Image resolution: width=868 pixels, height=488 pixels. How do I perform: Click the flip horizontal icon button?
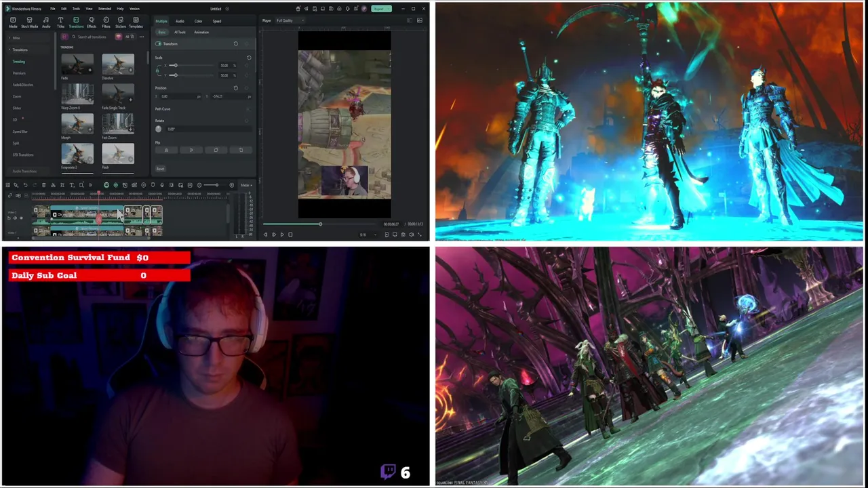[166, 150]
